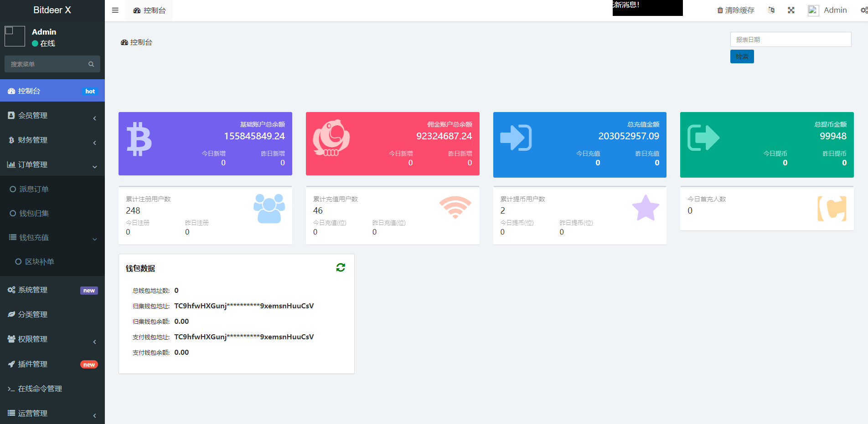
Task: Click the 订单管理 bar chart icon
Action: (x=11, y=164)
